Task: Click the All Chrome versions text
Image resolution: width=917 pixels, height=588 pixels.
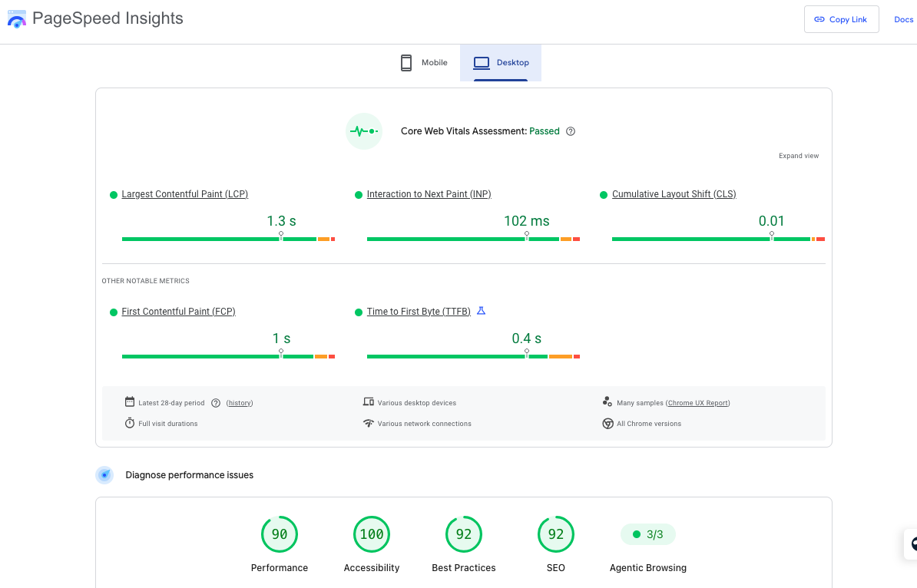Action: tap(648, 424)
